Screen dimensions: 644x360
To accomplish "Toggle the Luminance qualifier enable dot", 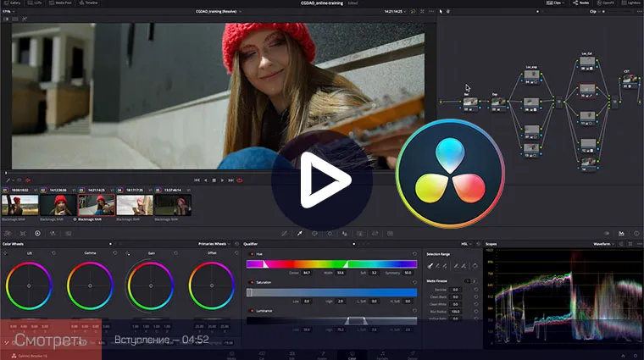I will (x=250, y=311).
